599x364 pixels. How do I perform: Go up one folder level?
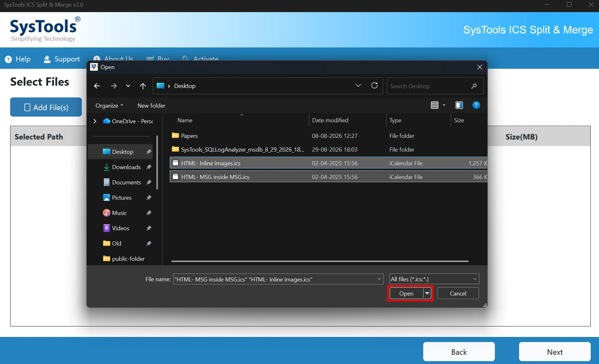coord(143,86)
